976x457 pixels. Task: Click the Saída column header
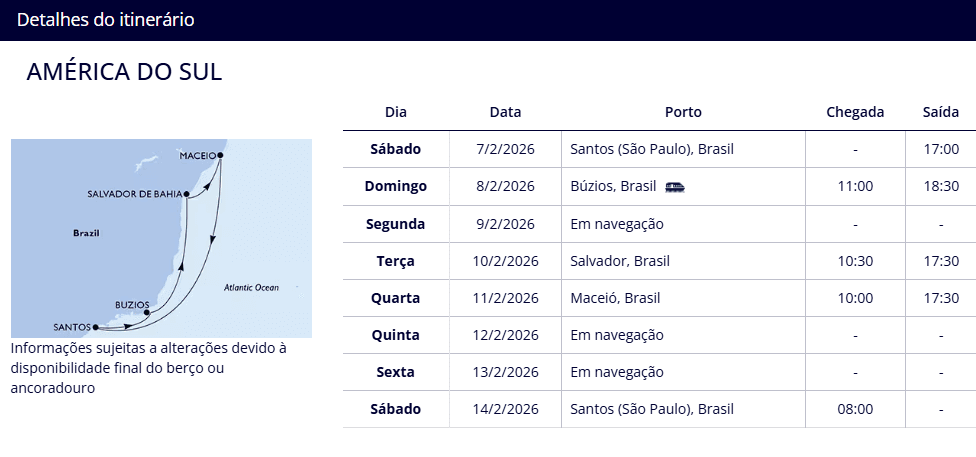pos(940,112)
